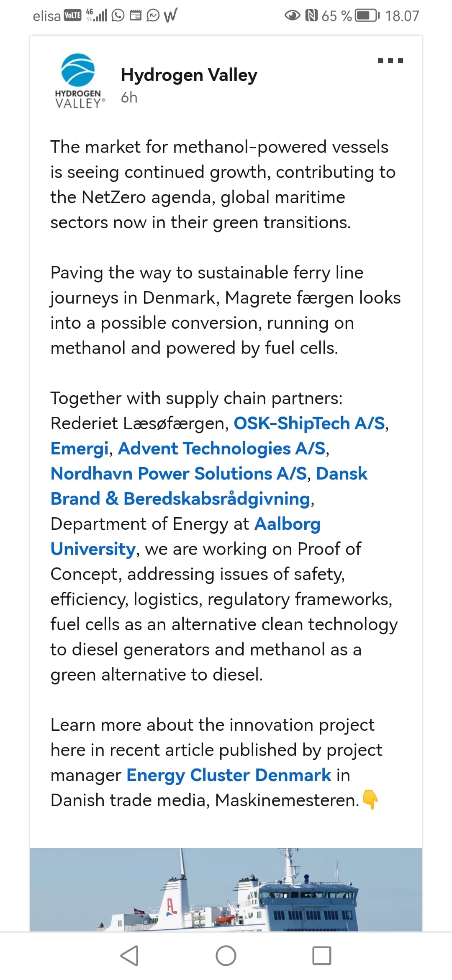The image size is (452, 980).
Task: Tap the Hydrogen Valley logo avatar
Action: 79,81
